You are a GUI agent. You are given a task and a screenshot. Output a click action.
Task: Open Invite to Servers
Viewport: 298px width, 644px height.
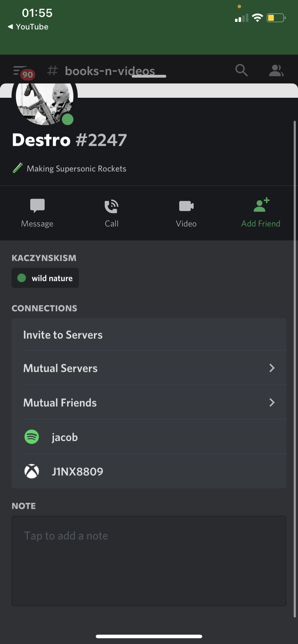[x=63, y=335]
